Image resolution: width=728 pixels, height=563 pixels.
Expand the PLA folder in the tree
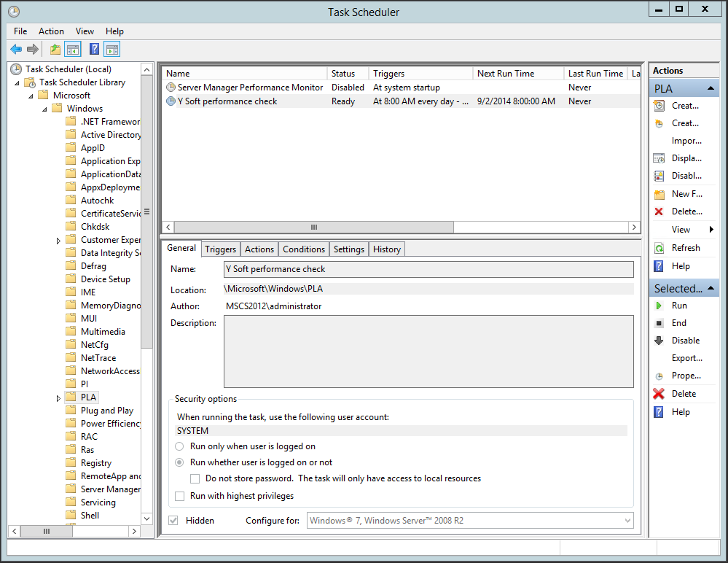[x=58, y=397]
